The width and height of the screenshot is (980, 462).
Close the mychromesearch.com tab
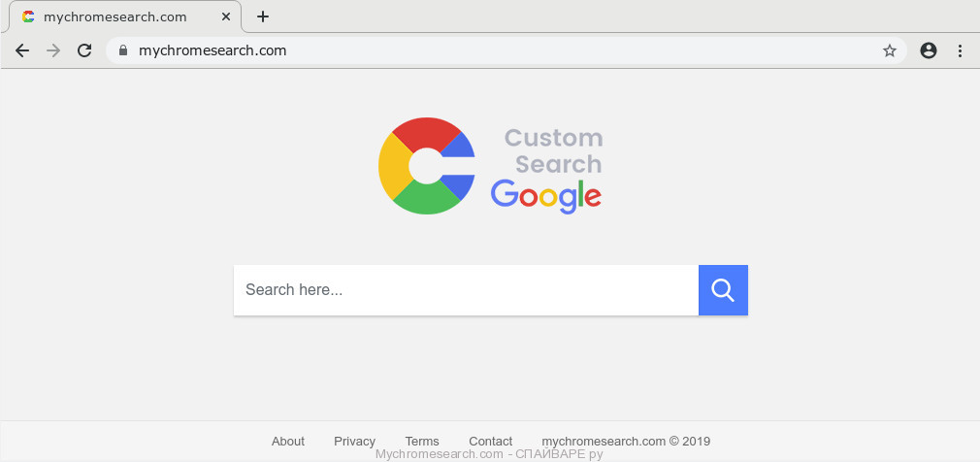point(226,16)
